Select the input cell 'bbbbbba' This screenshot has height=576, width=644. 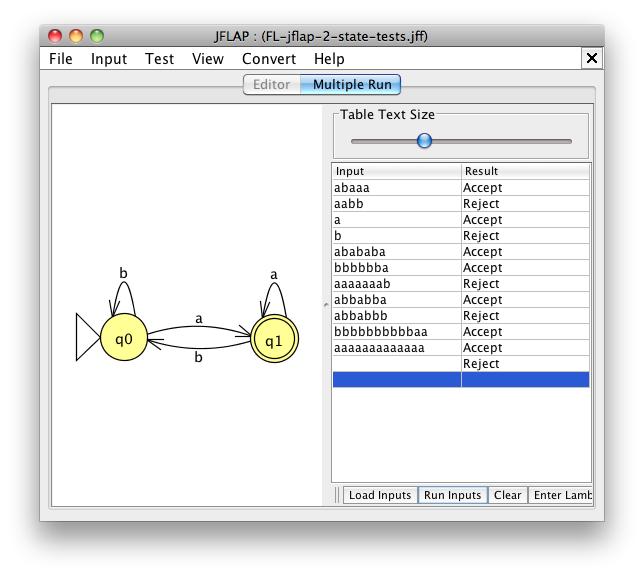click(x=397, y=268)
